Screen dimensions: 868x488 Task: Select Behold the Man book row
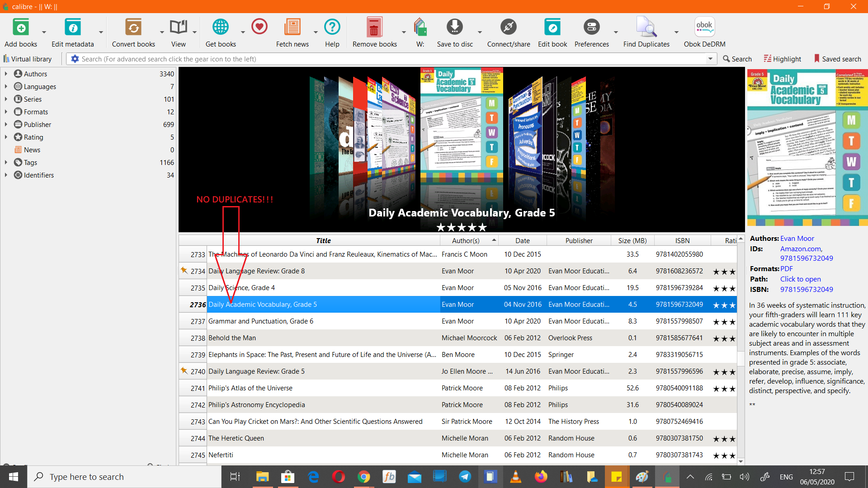322,338
